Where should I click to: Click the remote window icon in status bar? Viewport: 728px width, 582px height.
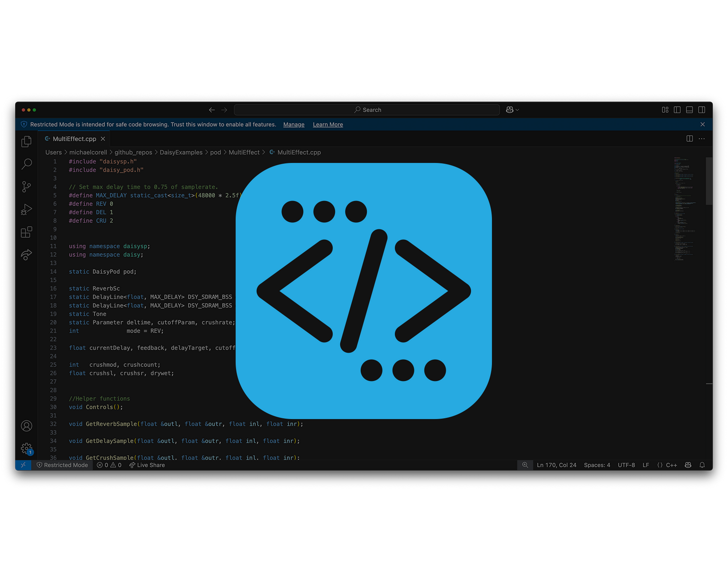pos(23,465)
